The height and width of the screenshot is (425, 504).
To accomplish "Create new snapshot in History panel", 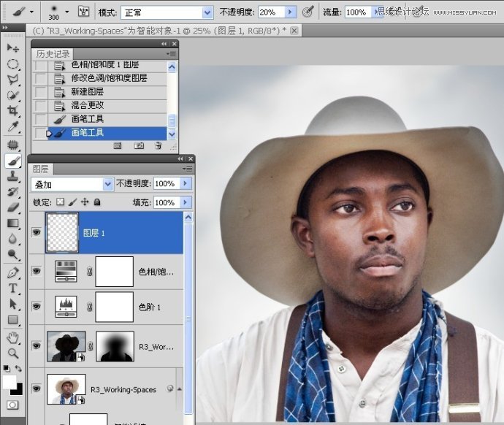I will pos(139,146).
